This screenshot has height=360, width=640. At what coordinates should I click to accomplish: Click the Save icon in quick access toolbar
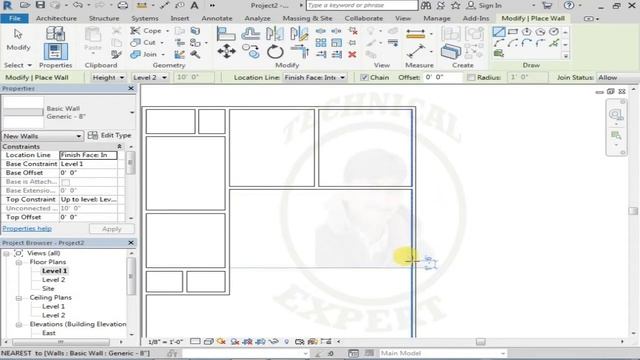click(40, 5)
